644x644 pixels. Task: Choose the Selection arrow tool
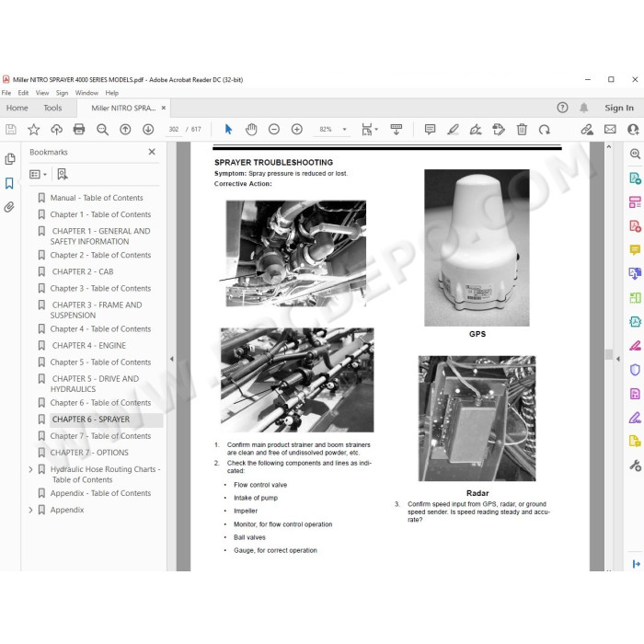click(x=229, y=130)
